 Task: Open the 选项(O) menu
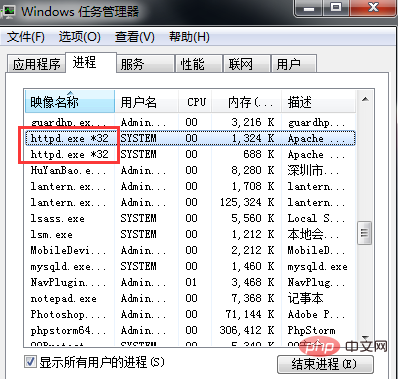80,37
